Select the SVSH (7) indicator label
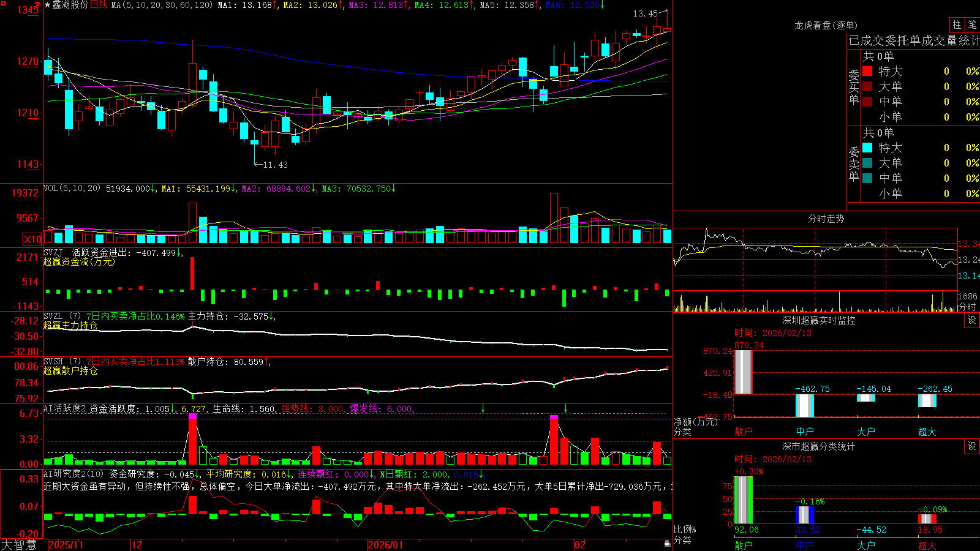The height and width of the screenshot is (551, 980). coord(62,361)
